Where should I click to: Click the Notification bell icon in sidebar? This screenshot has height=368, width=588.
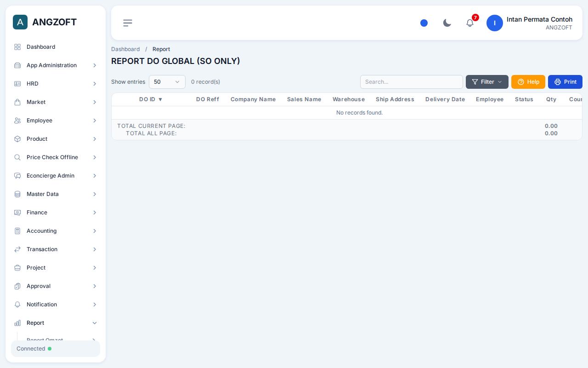17,305
